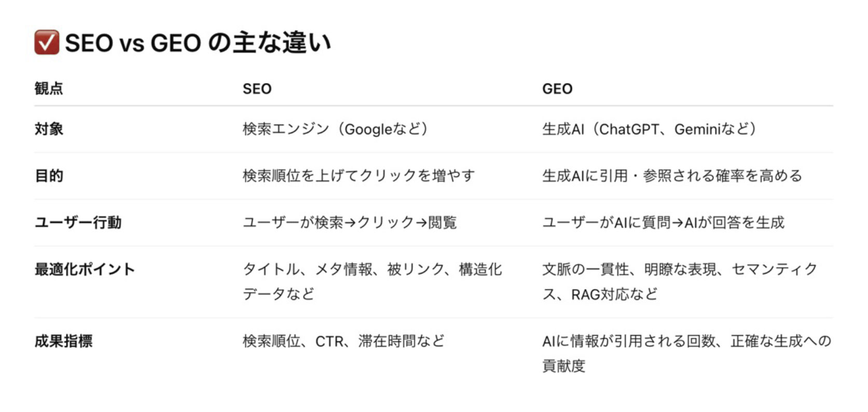Click the cell starting タイトル、メタ情報
Image resolution: width=868 pixels, height=412 pixels.
[x=372, y=281]
